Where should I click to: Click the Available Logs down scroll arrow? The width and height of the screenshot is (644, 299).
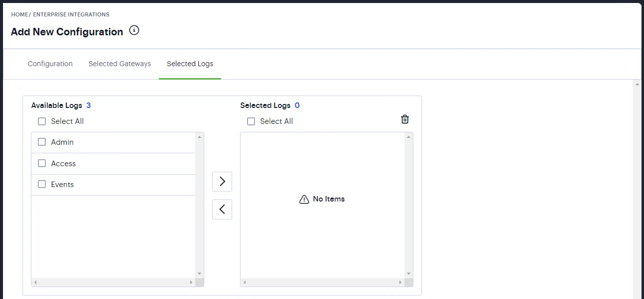click(199, 274)
